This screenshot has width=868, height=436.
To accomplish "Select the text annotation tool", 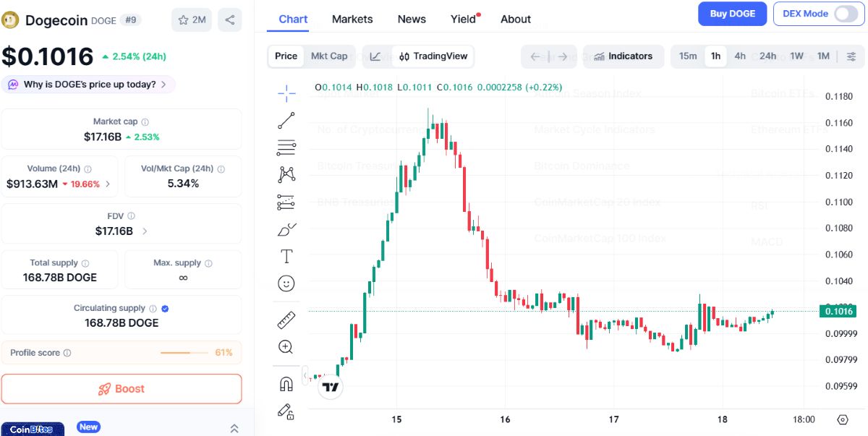I will pyautogui.click(x=286, y=257).
